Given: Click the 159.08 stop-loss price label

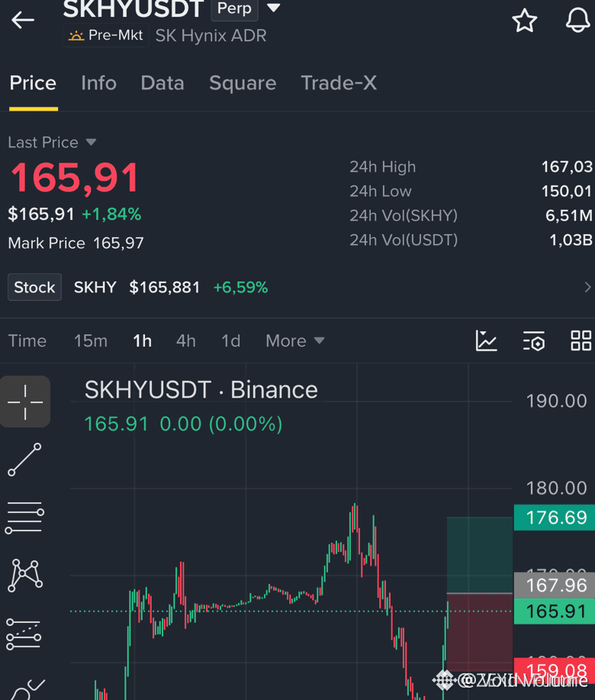Looking at the screenshot, I should tap(555, 670).
